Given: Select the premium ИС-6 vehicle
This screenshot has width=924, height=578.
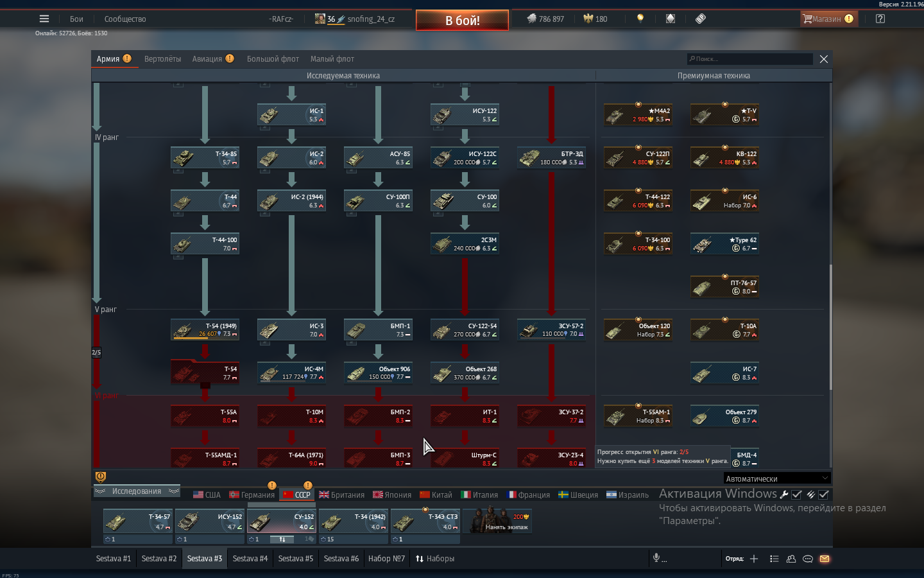Looking at the screenshot, I should (725, 200).
